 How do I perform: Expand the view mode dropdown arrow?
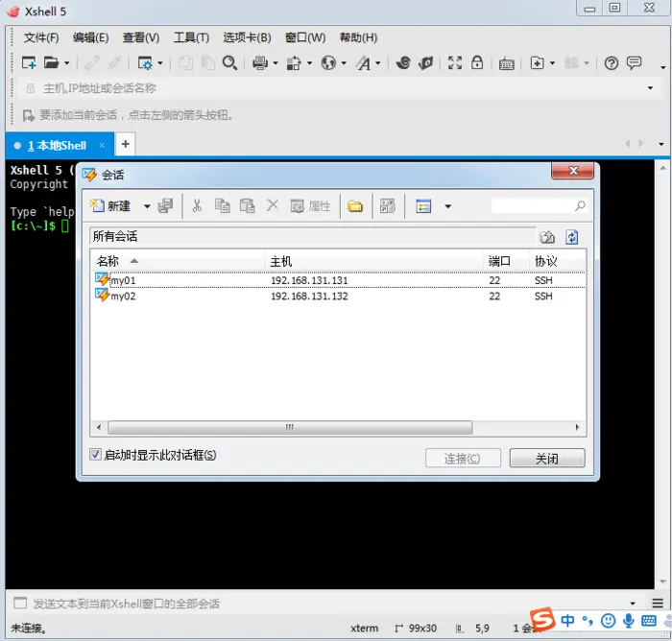point(448,206)
